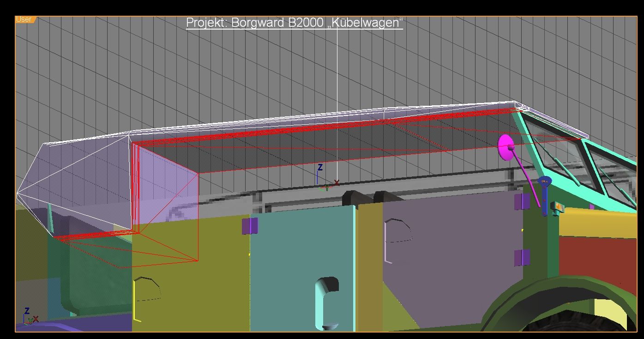Select the magenta side mirror object
The image size is (644, 339).
[x=506, y=147]
